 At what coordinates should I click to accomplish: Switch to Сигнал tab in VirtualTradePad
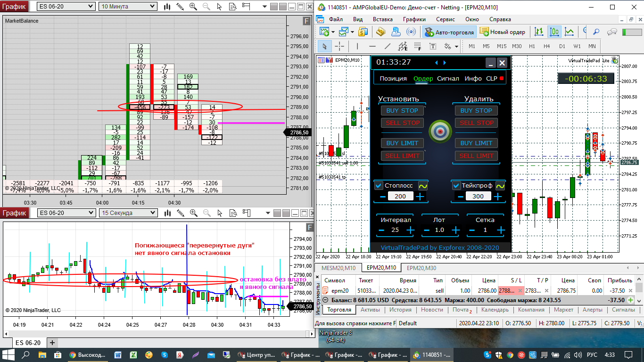[x=448, y=78]
